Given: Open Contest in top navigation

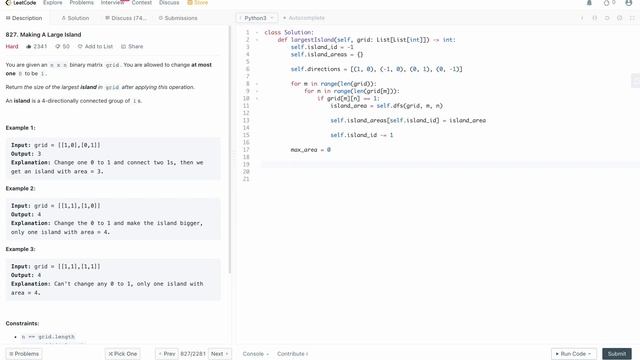Looking at the screenshot, I should pyautogui.click(x=142, y=2).
